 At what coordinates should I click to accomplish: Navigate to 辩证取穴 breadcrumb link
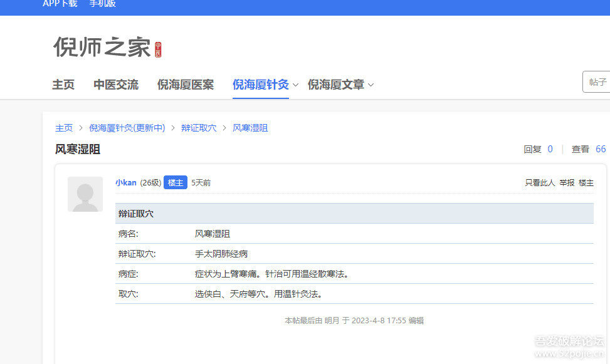pyautogui.click(x=199, y=128)
